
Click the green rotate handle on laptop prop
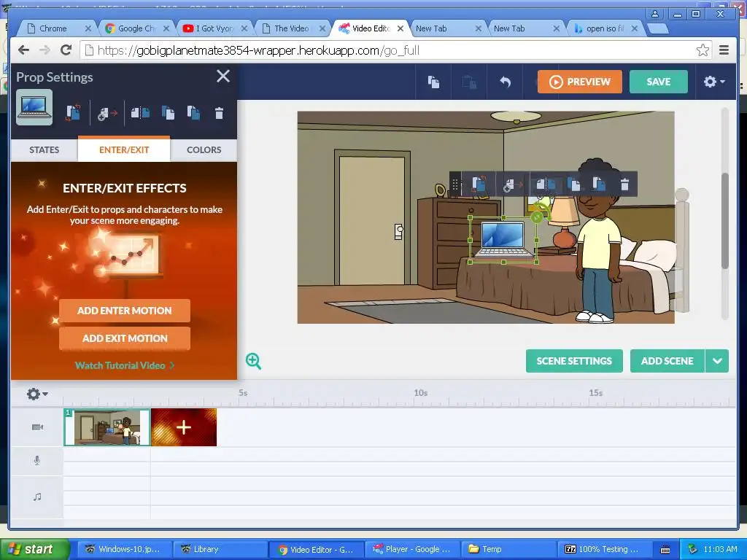point(537,217)
